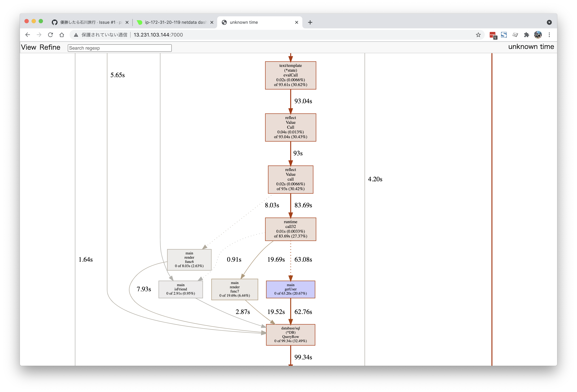Reload the current page
This screenshot has width=577, height=392.
click(x=50, y=35)
